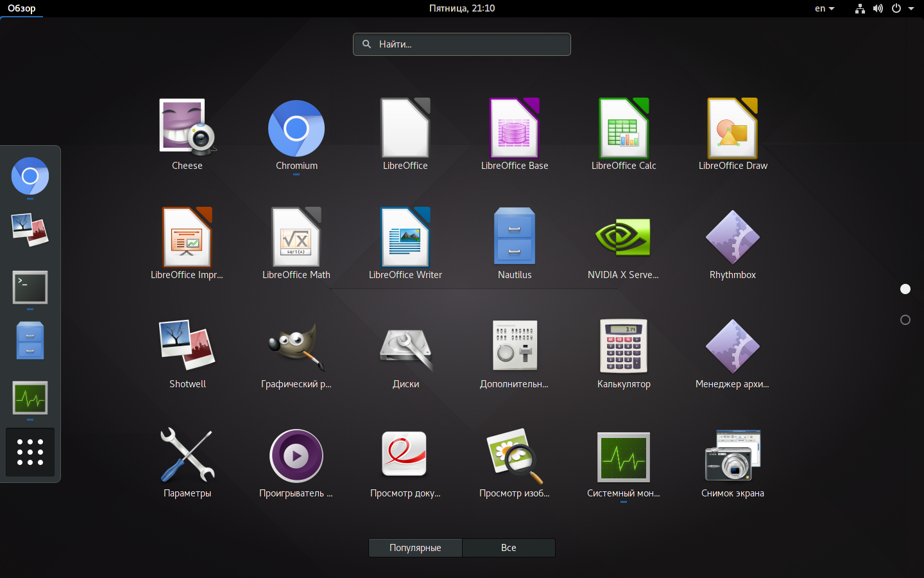Go to the second app page indicator

tap(905, 320)
